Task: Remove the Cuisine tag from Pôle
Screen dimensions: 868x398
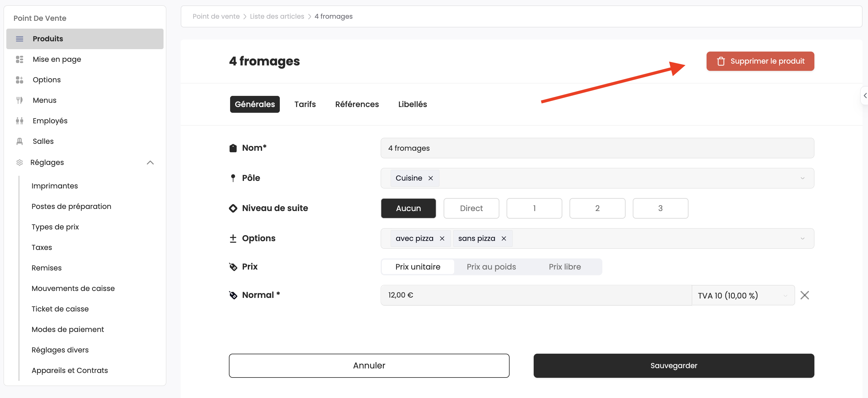Action: point(430,178)
